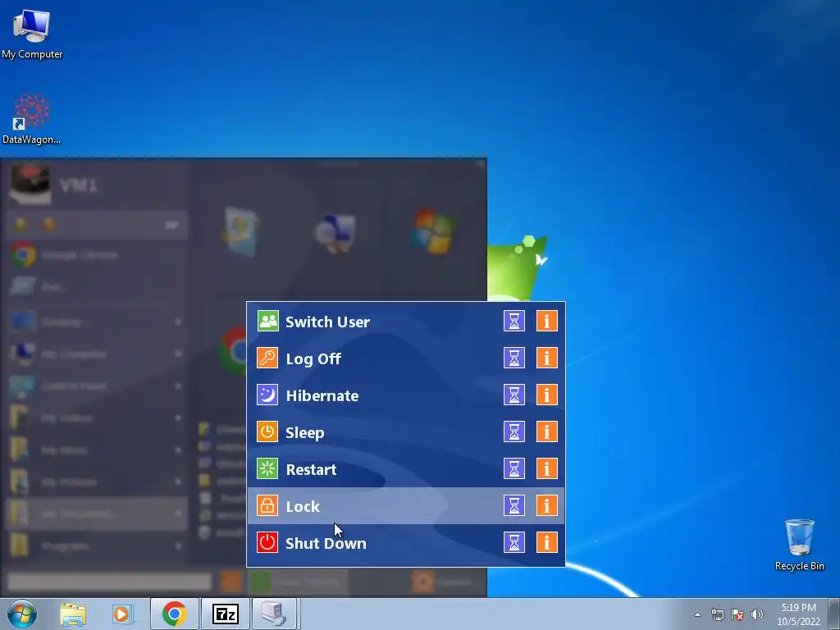This screenshot has height=630, width=840.
Task: Show info for Lock
Action: click(x=547, y=505)
